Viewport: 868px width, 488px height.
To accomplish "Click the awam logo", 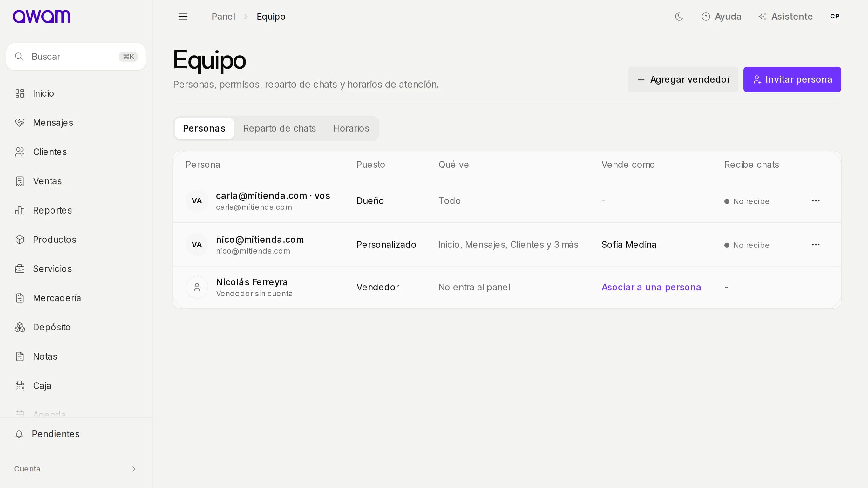I will (x=41, y=16).
